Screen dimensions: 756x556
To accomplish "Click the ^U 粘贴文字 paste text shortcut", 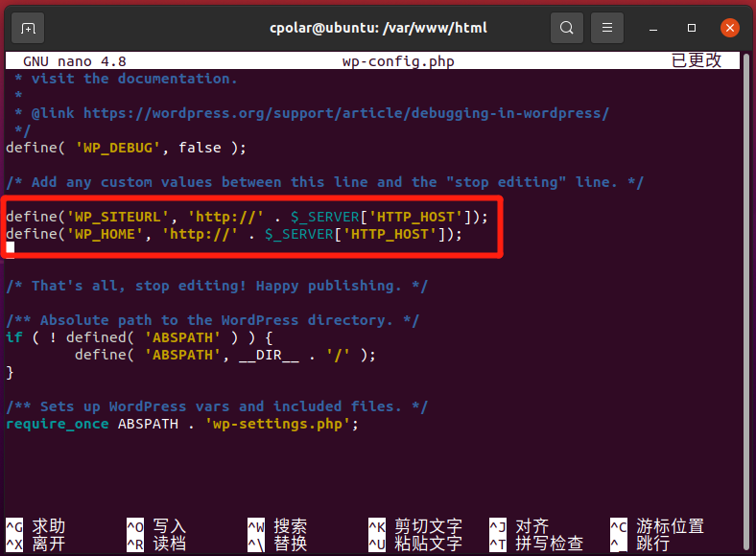I will point(415,544).
